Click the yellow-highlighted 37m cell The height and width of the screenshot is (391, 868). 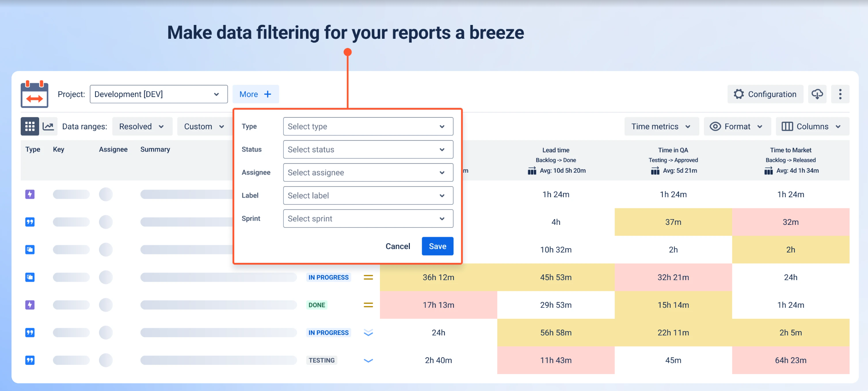(x=673, y=222)
